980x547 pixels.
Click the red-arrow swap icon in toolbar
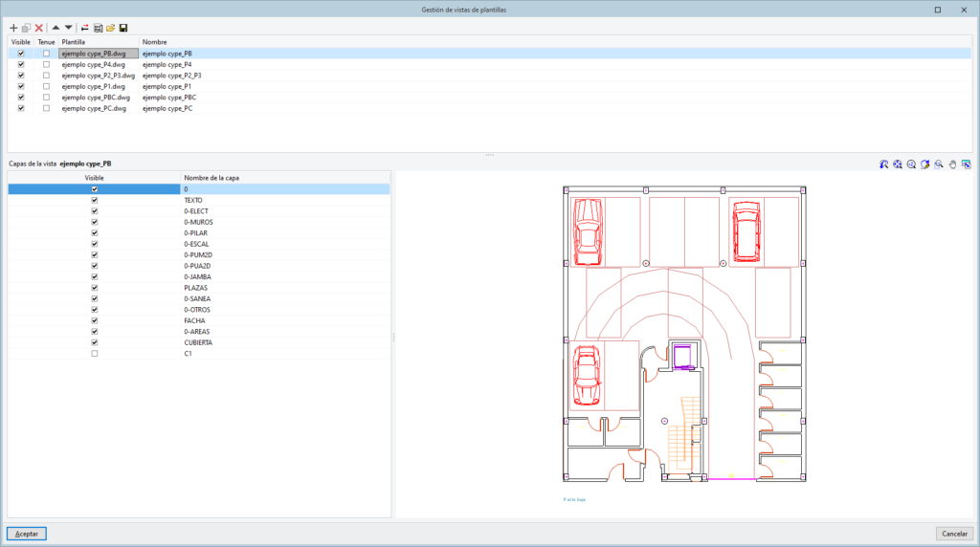pyautogui.click(x=85, y=28)
